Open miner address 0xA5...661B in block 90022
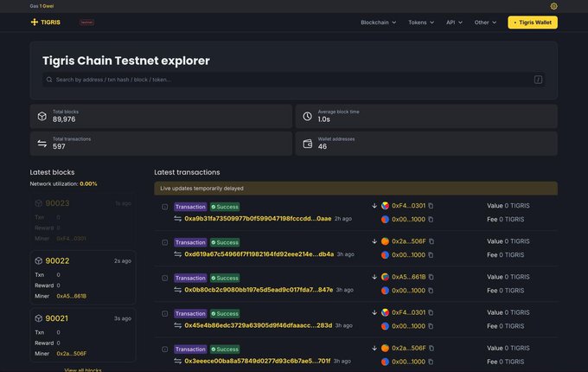This screenshot has width=588, height=372. 71,296
